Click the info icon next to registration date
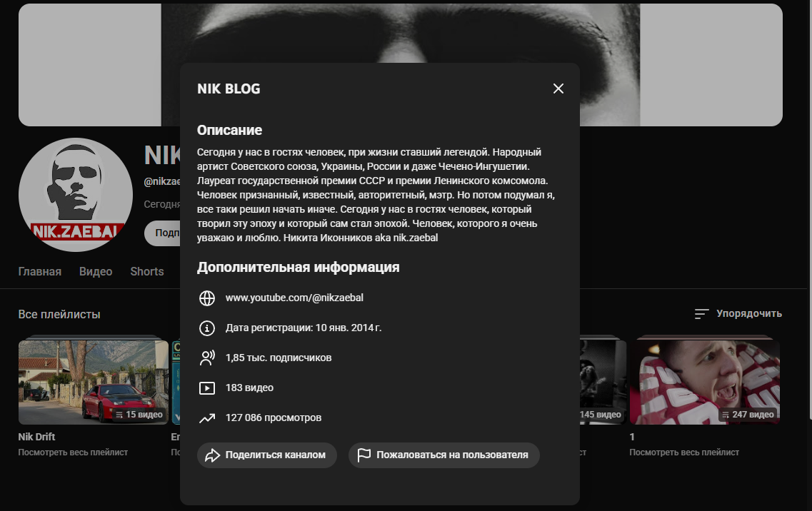 point(207,328)
